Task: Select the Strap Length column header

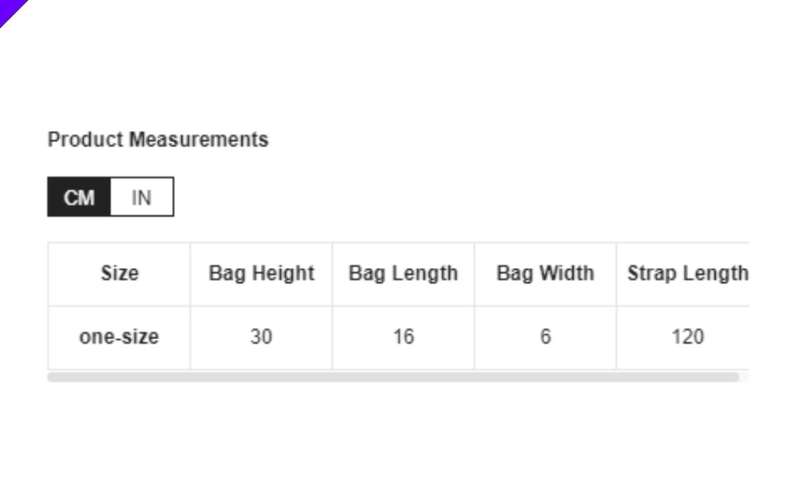Action: pos(683,274)
